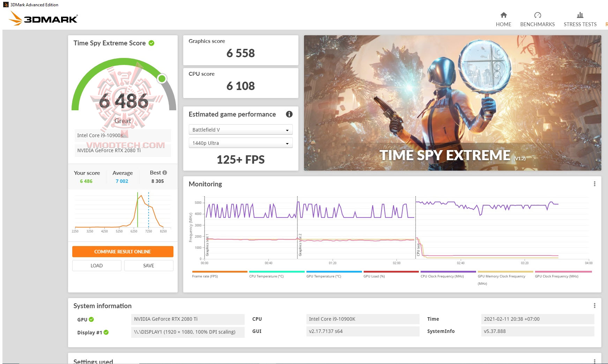This screenshot has height=364, width=608.
Task: Click the SAVE button
Action: pos(148,266)
